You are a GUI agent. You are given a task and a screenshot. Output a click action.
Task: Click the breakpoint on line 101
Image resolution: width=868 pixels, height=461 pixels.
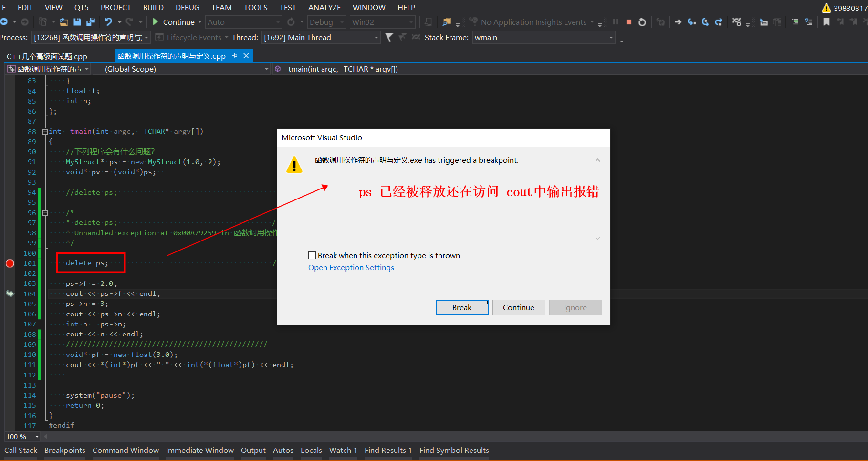(x=10, y=263)
